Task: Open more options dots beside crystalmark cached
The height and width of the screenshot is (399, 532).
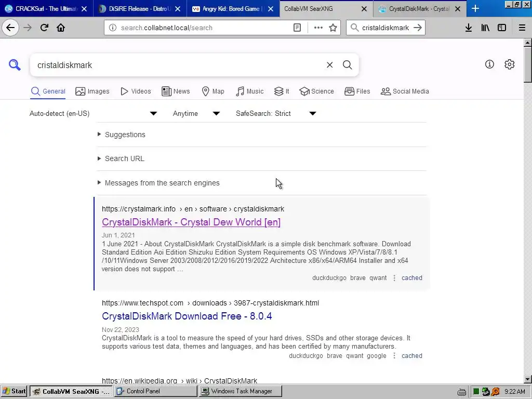Action: click(x=394, y=278)
